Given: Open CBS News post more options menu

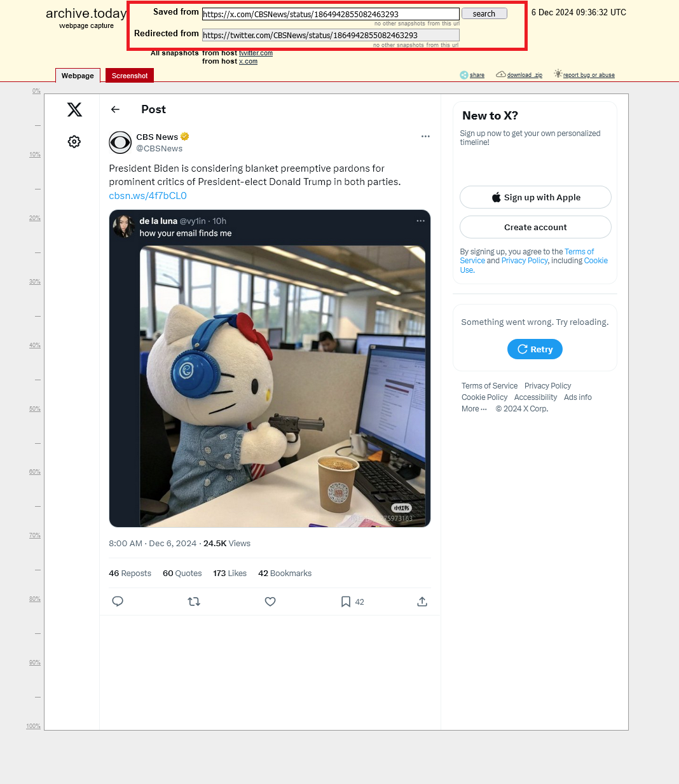Looking at the screenshot, I should point(425,136).
